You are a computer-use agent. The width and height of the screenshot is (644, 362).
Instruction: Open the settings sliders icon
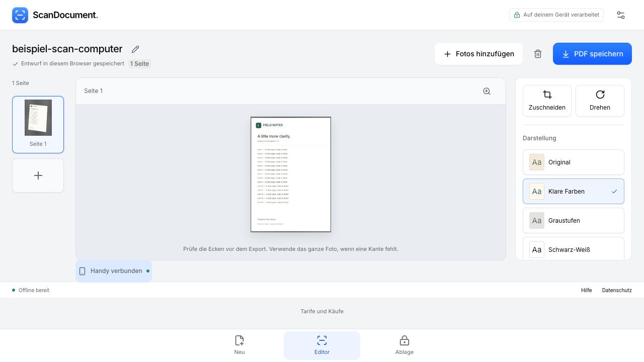click(x=621, y=15)
